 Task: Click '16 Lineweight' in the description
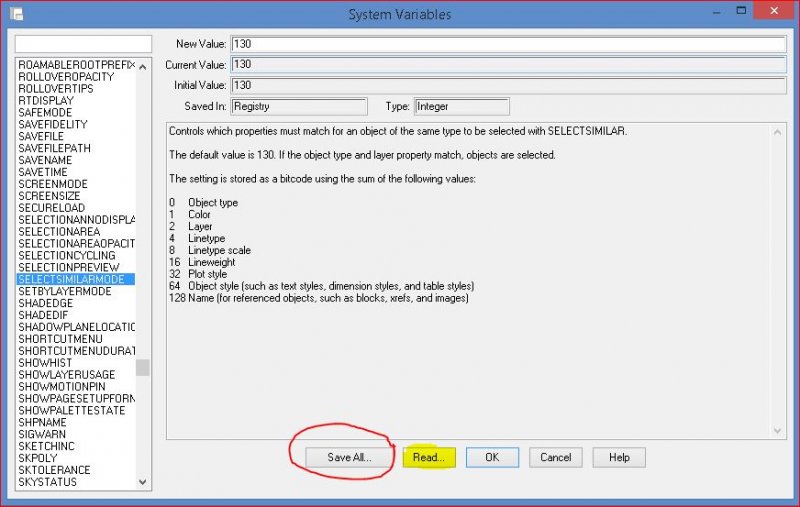click(x=202, y=262)
